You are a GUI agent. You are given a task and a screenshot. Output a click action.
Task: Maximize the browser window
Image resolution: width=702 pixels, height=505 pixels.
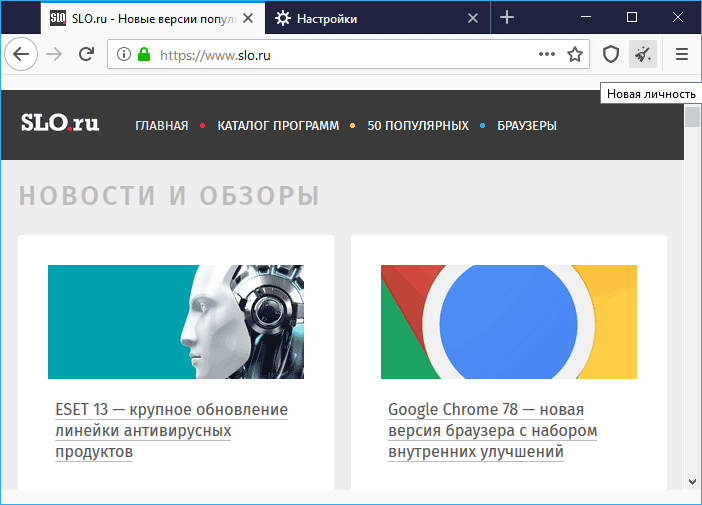632,17
